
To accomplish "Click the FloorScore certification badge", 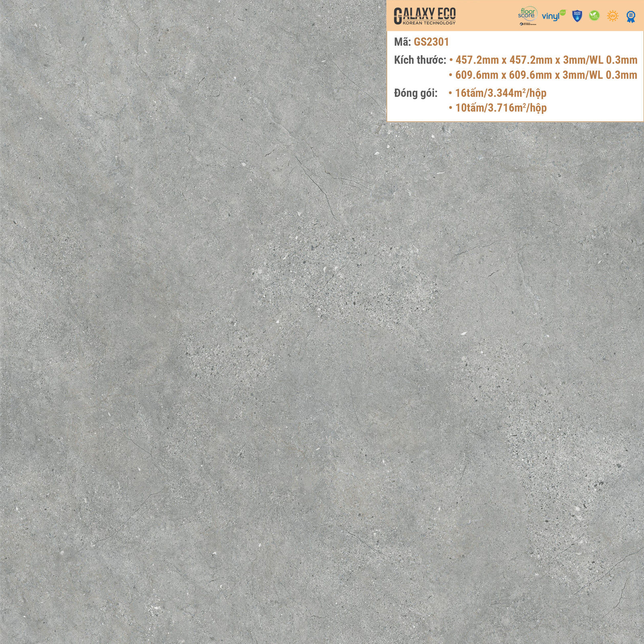I will 526,14.
